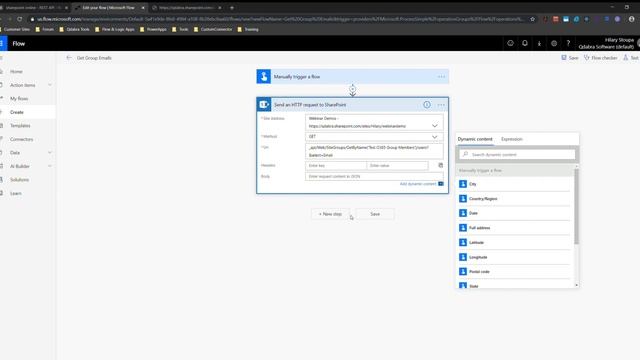
Task: Insert Longitude dynamic content
Action: 514,257
